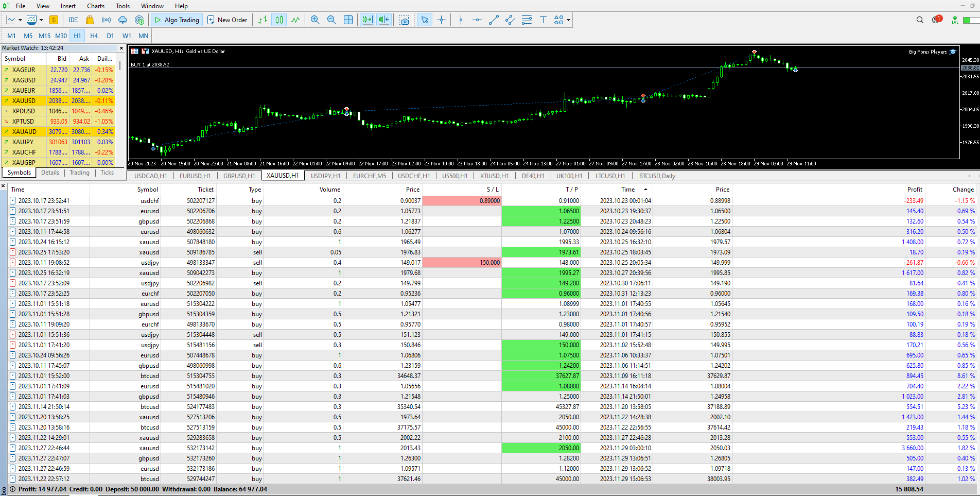Open the New Order dialog
980x496 pixels.
pyautogui.click(x=227, y=20)
